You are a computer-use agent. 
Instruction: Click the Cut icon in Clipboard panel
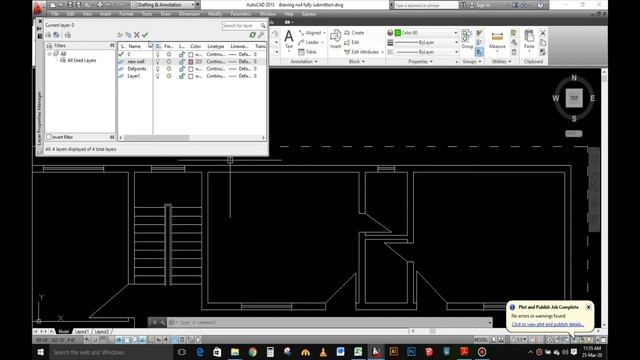click(x=543, y=33)
